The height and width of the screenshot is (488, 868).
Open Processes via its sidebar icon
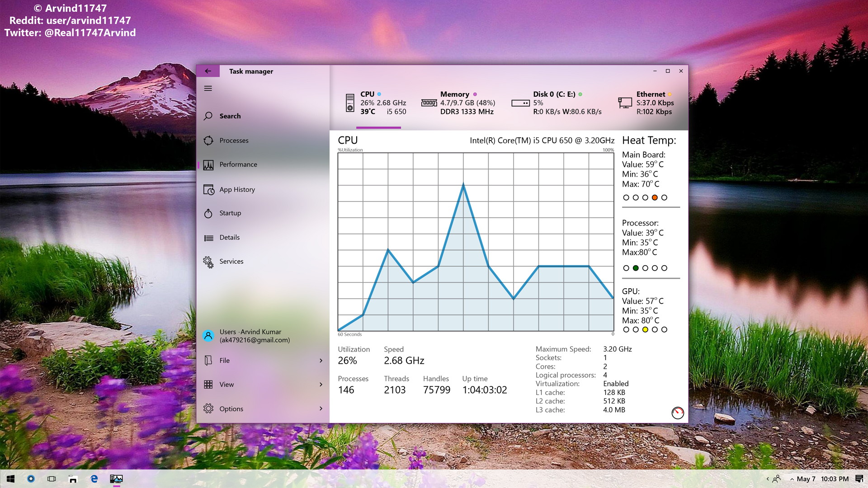[x=208, y=141]
